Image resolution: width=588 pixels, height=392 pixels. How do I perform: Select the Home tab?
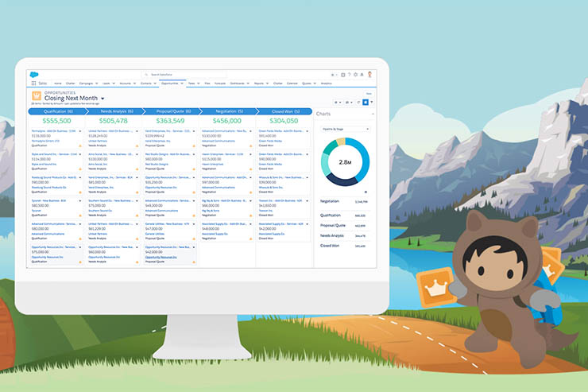pyautogui.click(x=57, y=83)
